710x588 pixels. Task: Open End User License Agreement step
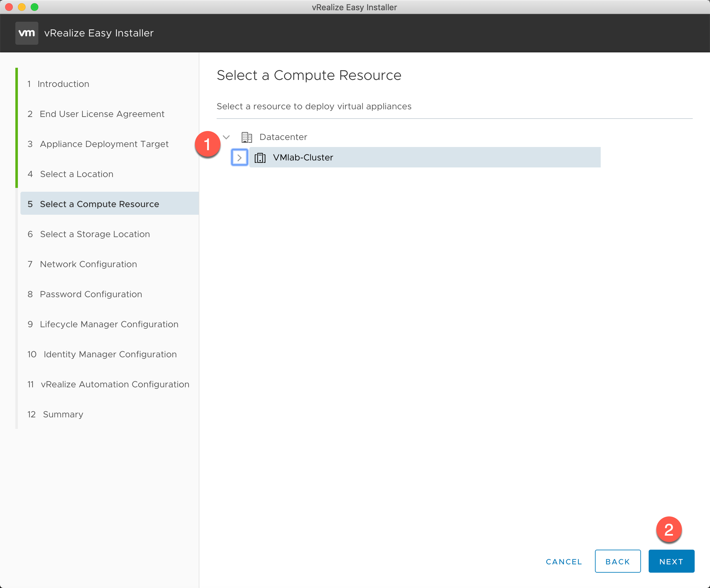[96, 114]
